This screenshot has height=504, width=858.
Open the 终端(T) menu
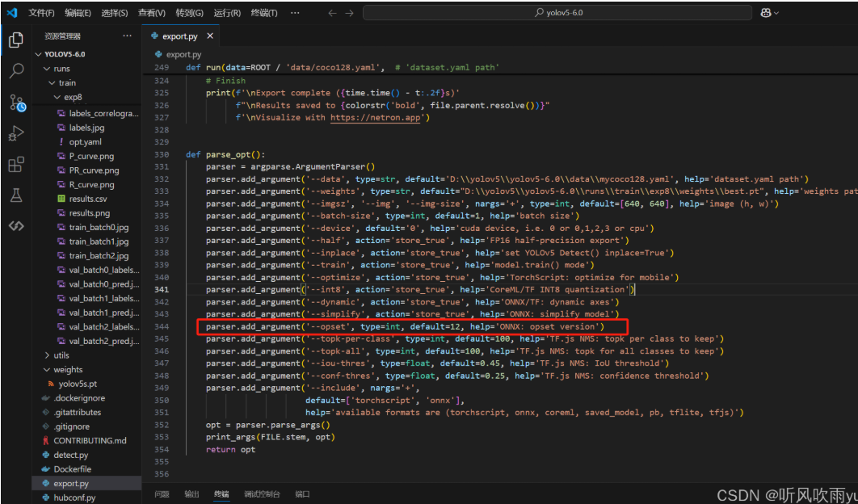pos(263,13)
